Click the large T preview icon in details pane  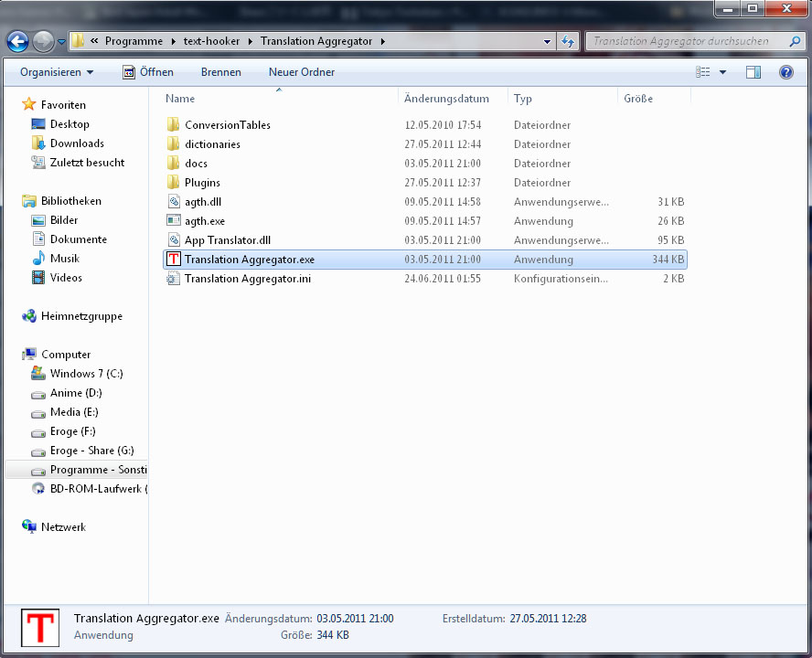pos(40,628)
